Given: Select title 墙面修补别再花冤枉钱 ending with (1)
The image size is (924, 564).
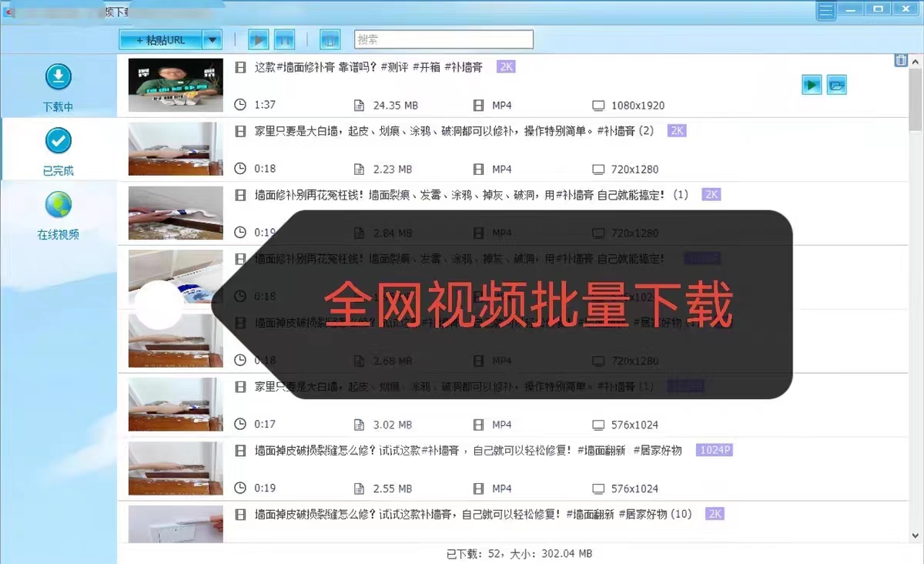Looking at the screenshot, I should (x=471, y=195).
